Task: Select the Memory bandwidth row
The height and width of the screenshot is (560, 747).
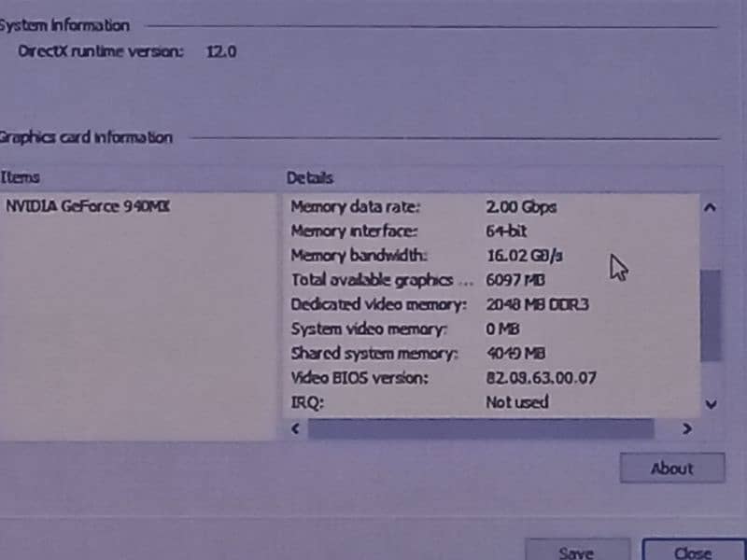Action: [x=359, y=256]
